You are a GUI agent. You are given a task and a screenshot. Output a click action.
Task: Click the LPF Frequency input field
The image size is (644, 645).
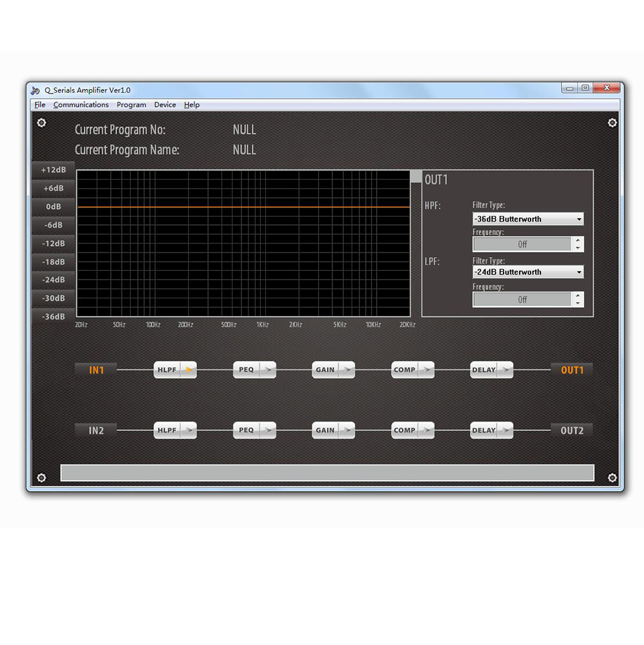coord(522,300)
